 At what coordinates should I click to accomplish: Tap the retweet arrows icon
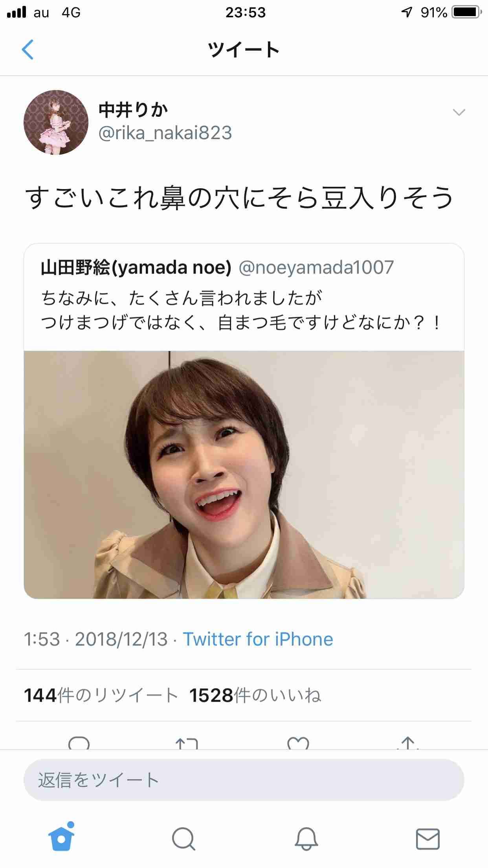click(187, 743)
